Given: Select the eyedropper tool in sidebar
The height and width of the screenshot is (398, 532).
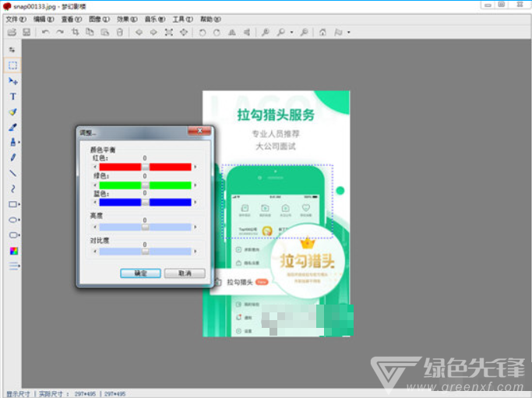Looking at the screenshot, I should click(x=13, y=127).
